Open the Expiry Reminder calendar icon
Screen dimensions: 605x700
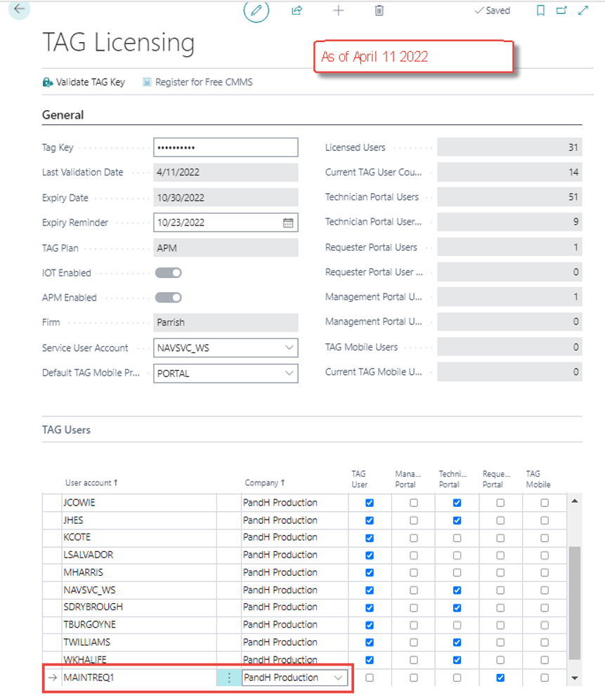(288, 223)
